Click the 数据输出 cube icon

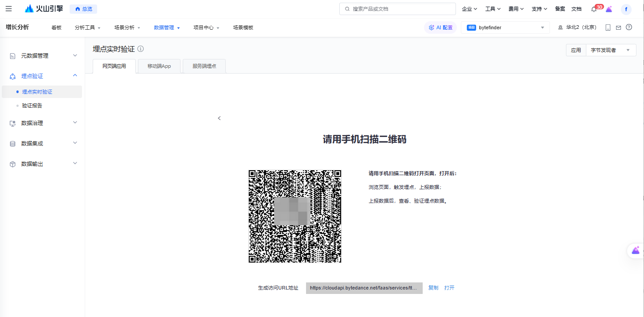click(12, 164)
